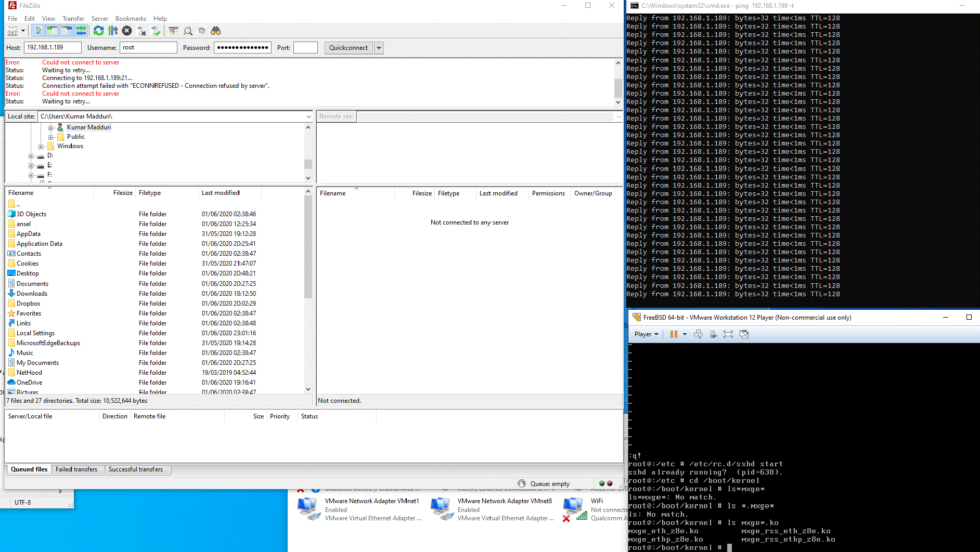This screenshot has width=980, height=552.
Task: Cancel current operation with the X icon
Action: coord(127,31)
